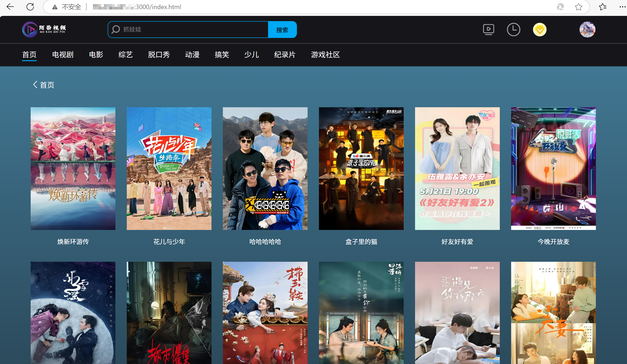The width and height of the screenshot is (627, 364).
Task: Open the user avatar profile
Action: tap(587, 30)
